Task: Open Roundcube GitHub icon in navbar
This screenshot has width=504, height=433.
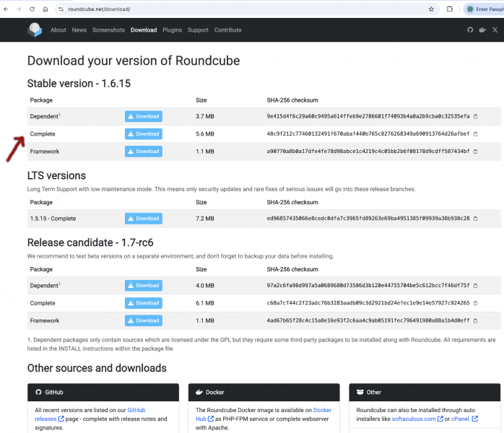Action: click(x=470, y=30)
